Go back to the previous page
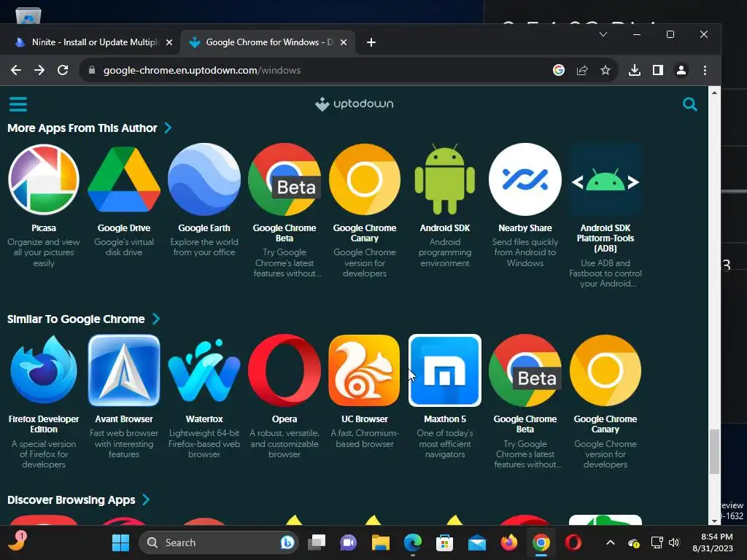The image size is (747, 560). 16,71
